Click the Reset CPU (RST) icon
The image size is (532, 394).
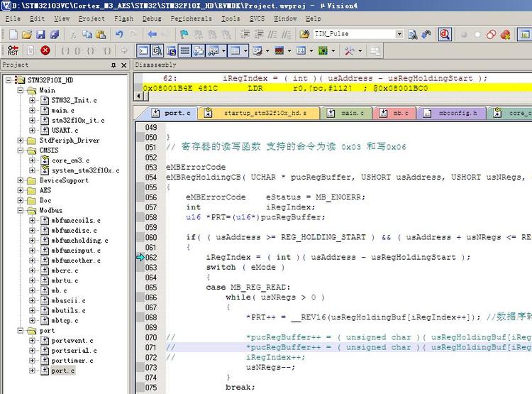coord(13,50)
